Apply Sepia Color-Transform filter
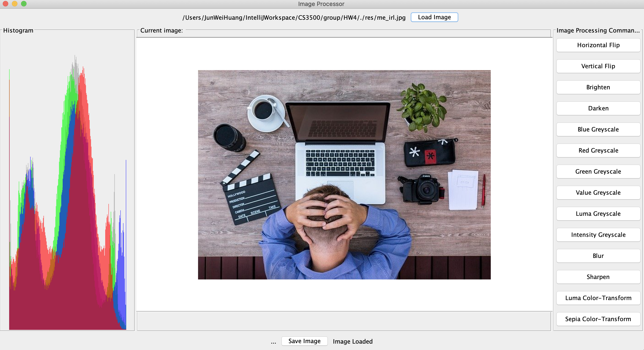Viewport: 644px width, 350px height. click(x=598, y=319)
